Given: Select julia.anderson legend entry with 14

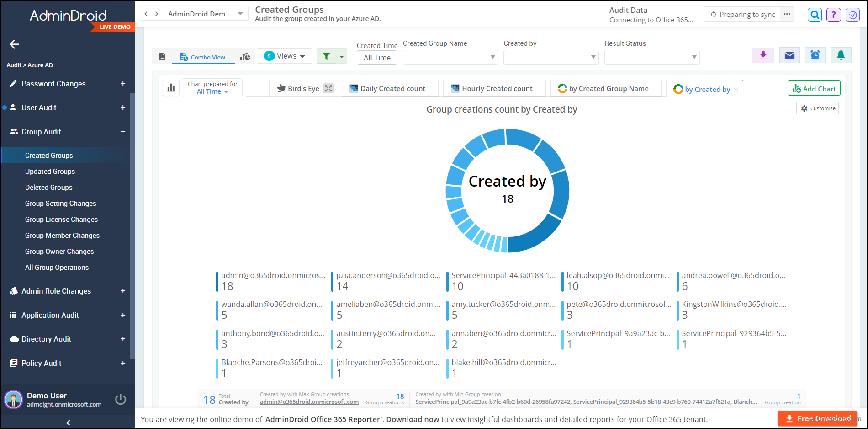Looking at the screenshot, I should (386, 281).
